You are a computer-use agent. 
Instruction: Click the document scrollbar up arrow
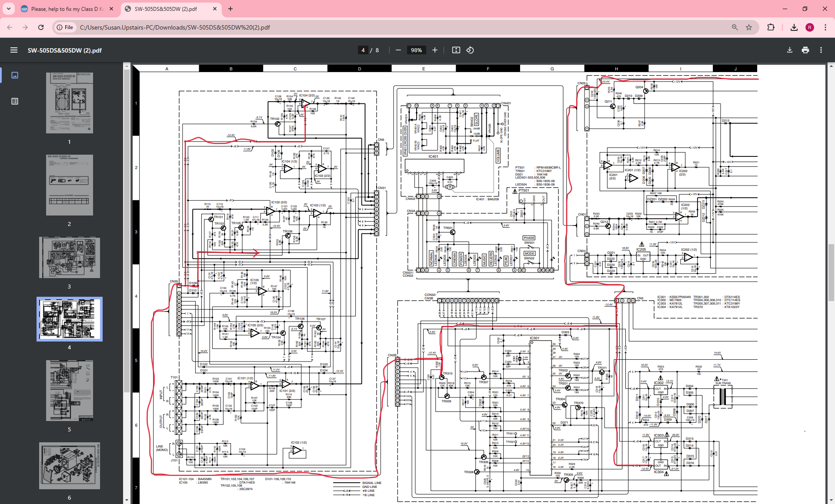click(x=831, y=66)
